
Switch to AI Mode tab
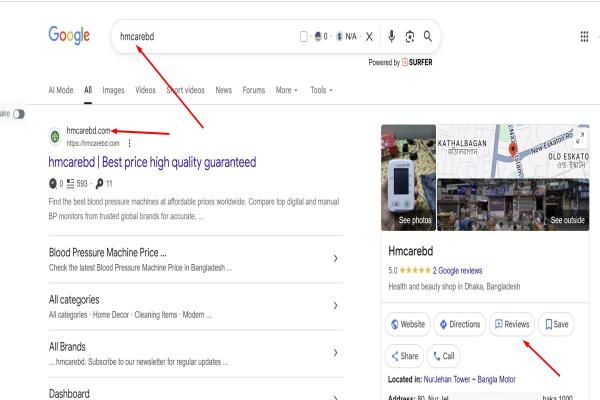click(x=61, y=90)
